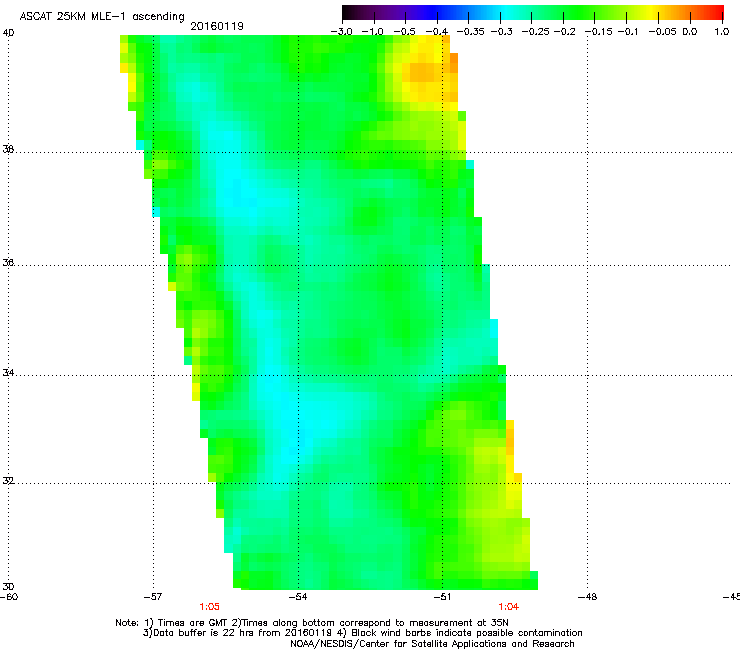
Task: Click longitude label -54
Action: click(x=298, y=597)
